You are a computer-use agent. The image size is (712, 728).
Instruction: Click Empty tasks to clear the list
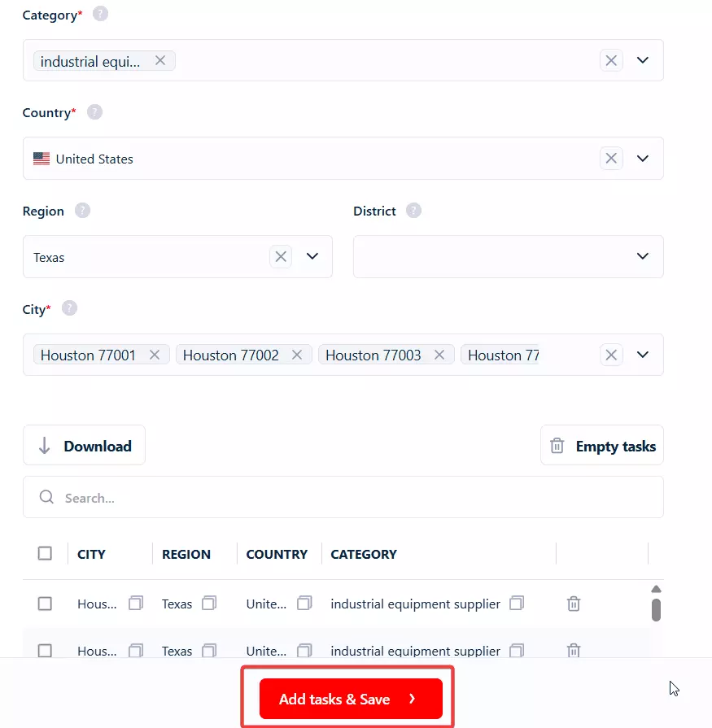point(601,445)
